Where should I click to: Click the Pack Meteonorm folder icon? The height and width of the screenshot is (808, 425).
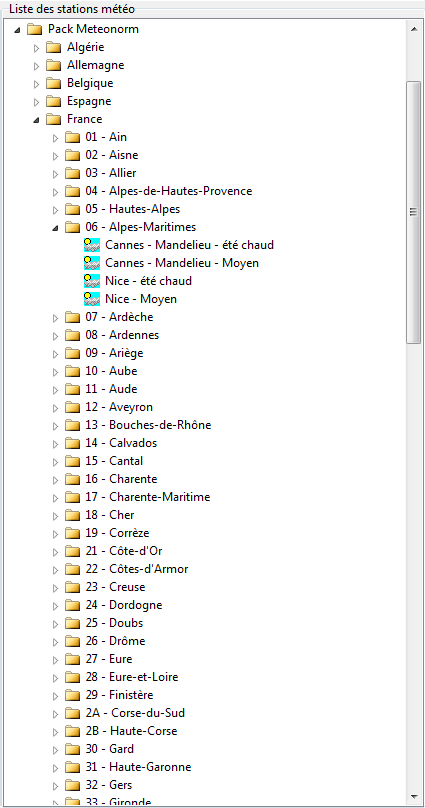click(x=35, y=29)
